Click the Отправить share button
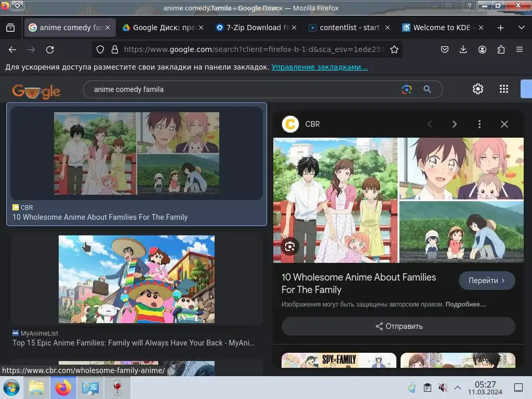 tap(398, 326)
